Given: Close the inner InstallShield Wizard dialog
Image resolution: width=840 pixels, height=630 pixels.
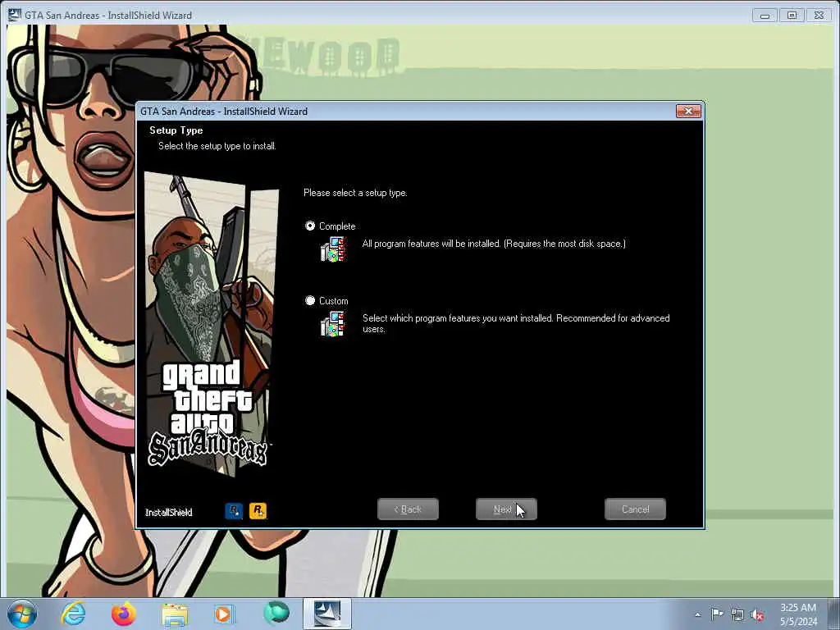Looking at the screenshot, I should click(688, 111).
